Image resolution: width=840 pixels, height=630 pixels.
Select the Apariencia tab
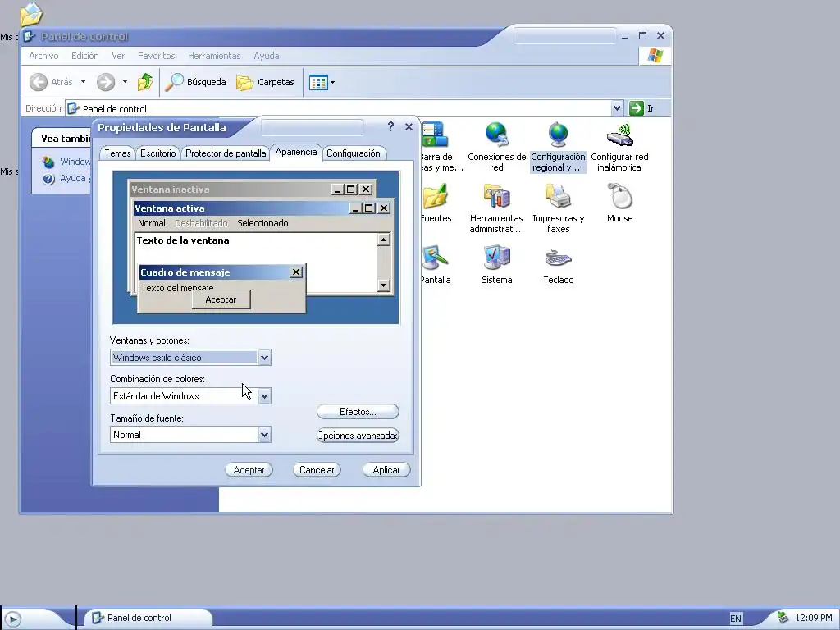pyautogui.click(x=296, y=152)
